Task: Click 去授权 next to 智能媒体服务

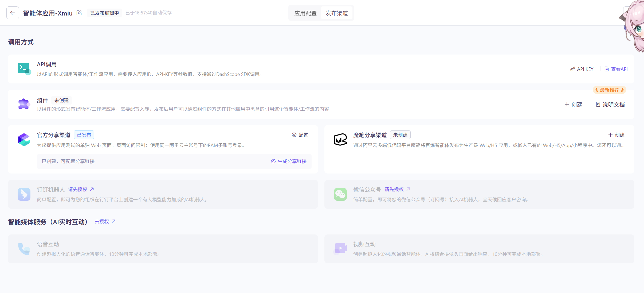Action: 105,221
